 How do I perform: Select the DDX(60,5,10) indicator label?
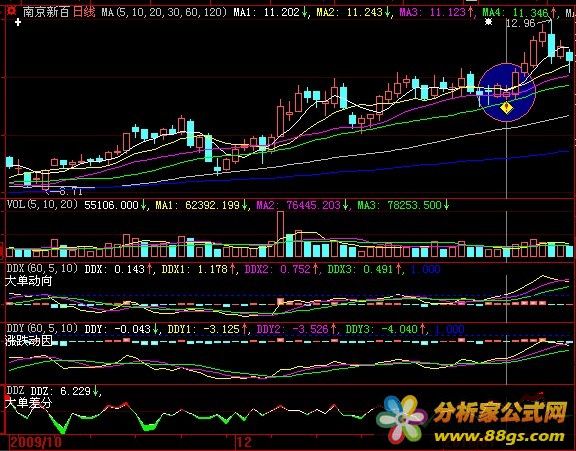42,268
